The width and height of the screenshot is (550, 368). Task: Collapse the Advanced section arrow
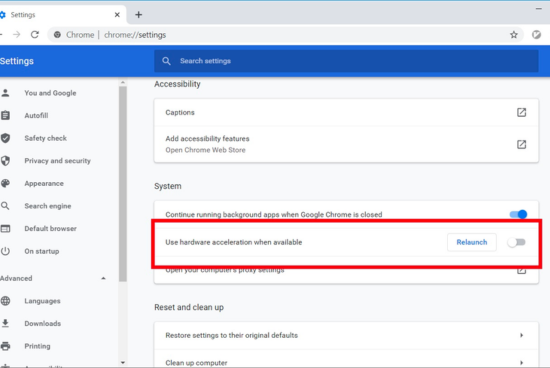[x=103, y=278]
